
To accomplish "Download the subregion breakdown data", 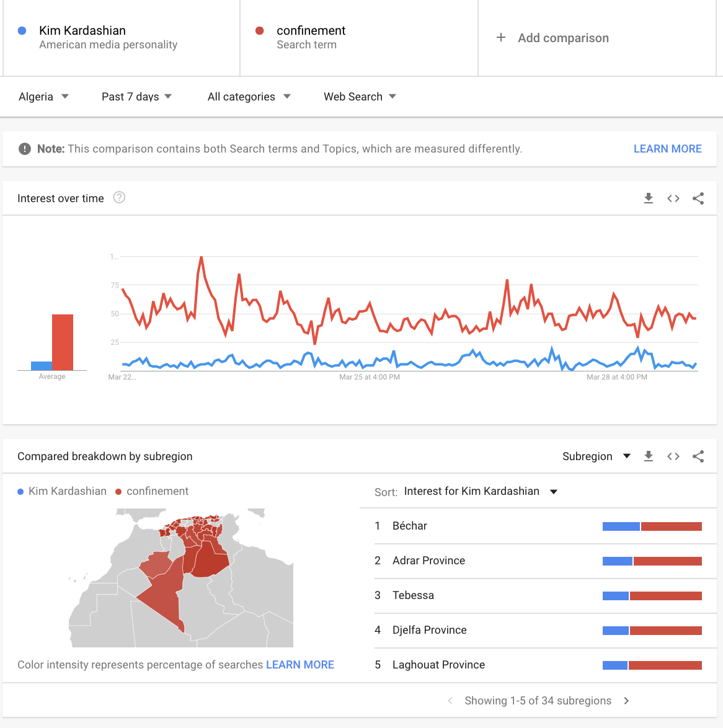I will pos(649,456).
